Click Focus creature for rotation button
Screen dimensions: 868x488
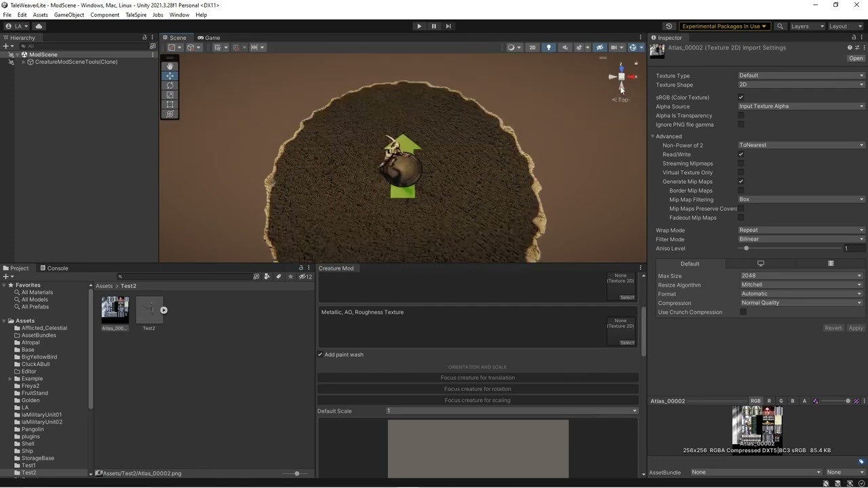point(477,389)
